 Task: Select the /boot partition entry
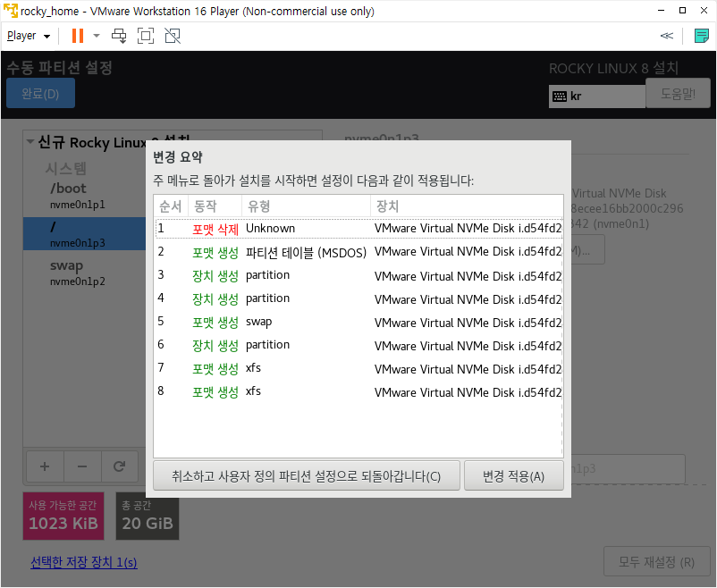pyautogui.click(x=85, y=195)
